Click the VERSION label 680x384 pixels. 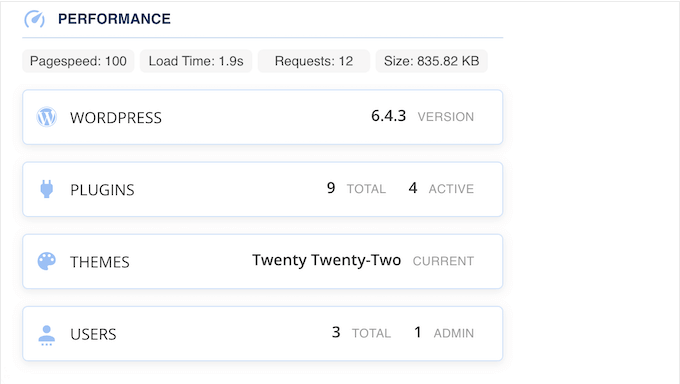coord(446,117)
